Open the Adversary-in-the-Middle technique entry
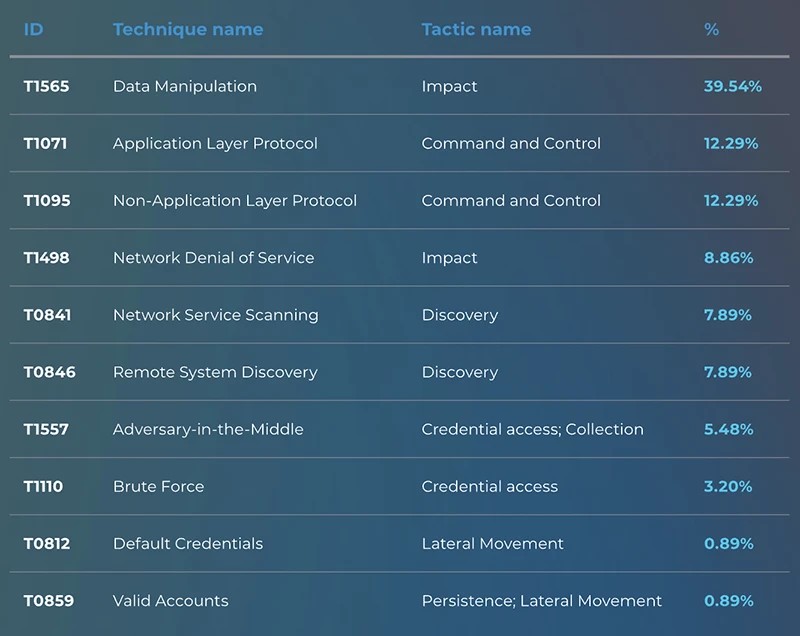Image resolution: width=800 pixels, height=636 pixels. click(x=208, y=429)
